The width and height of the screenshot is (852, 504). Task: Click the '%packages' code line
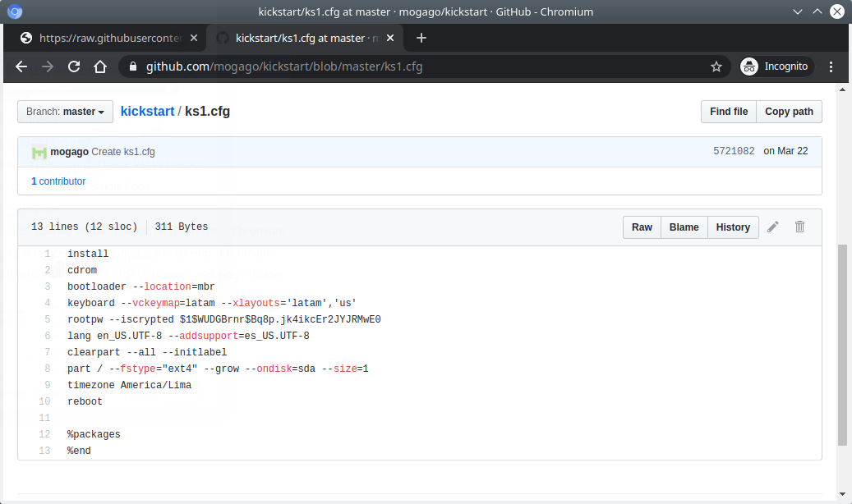pos(94,434)
